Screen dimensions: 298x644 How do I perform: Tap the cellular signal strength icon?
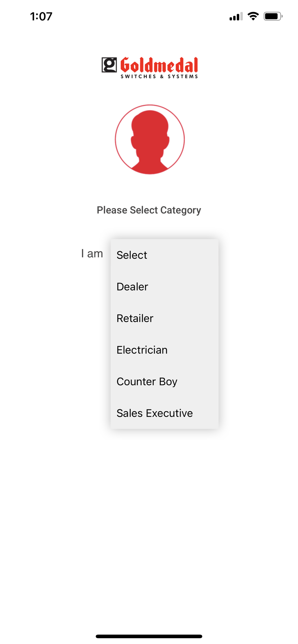pos(236,16)
